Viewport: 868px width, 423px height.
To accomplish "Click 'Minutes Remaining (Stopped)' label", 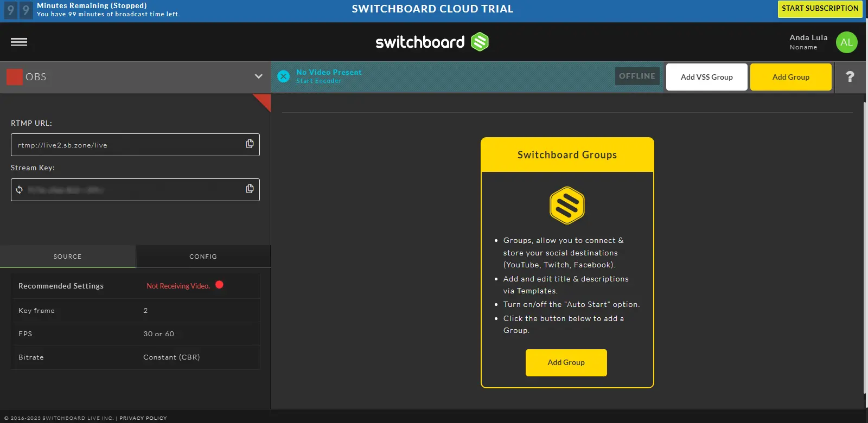I will [x=92, y=5].
